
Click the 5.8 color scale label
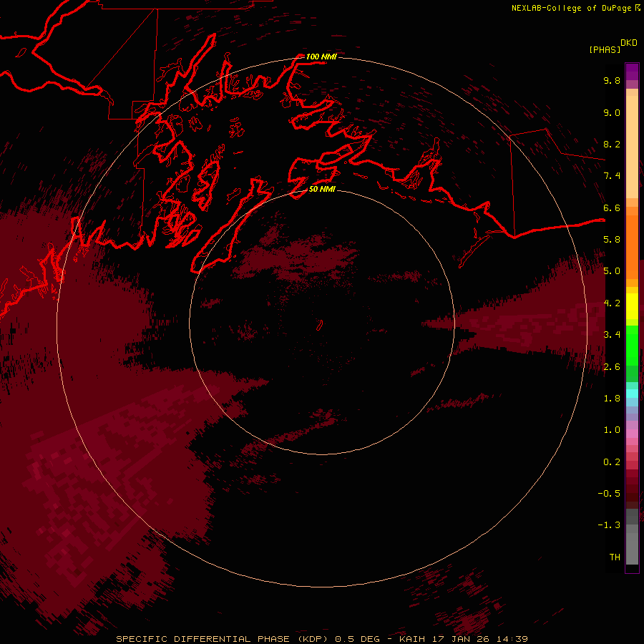(612, 240)
